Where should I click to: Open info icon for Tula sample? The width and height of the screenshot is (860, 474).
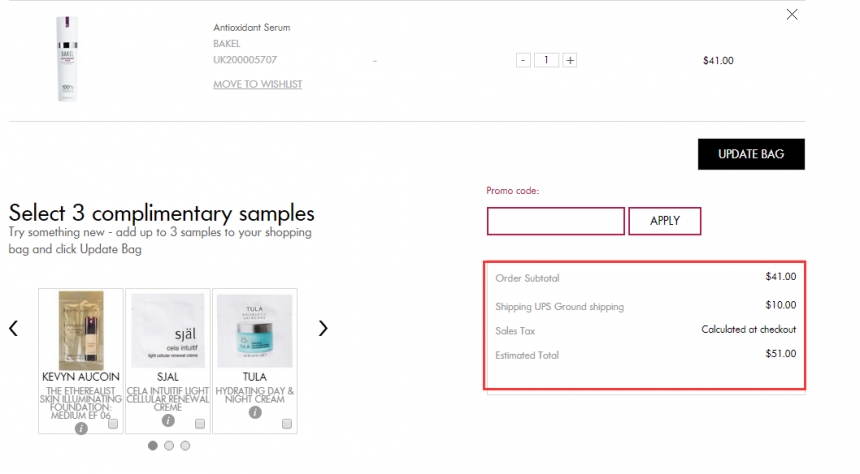[x=255, y=412]
